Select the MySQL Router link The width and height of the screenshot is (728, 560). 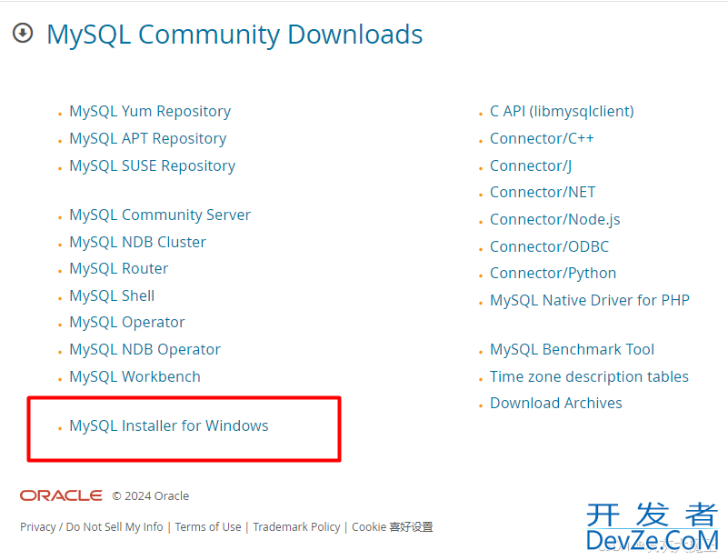tap(119, 269)
